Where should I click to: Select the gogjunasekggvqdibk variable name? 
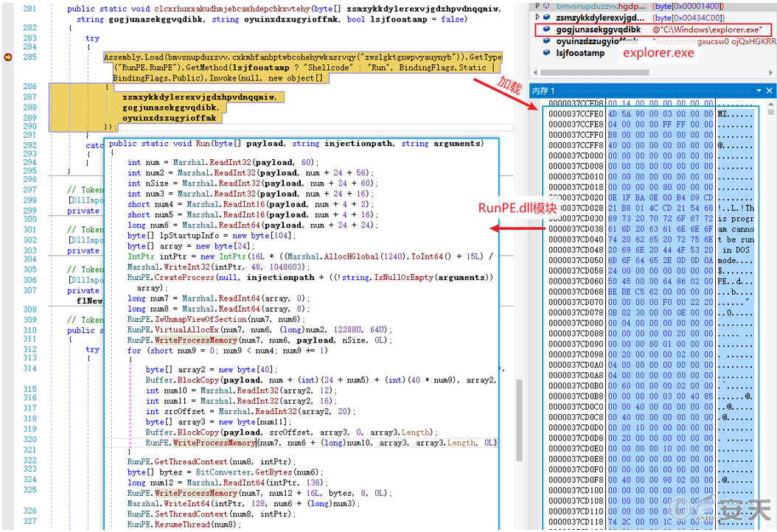[x=598, y=29]
